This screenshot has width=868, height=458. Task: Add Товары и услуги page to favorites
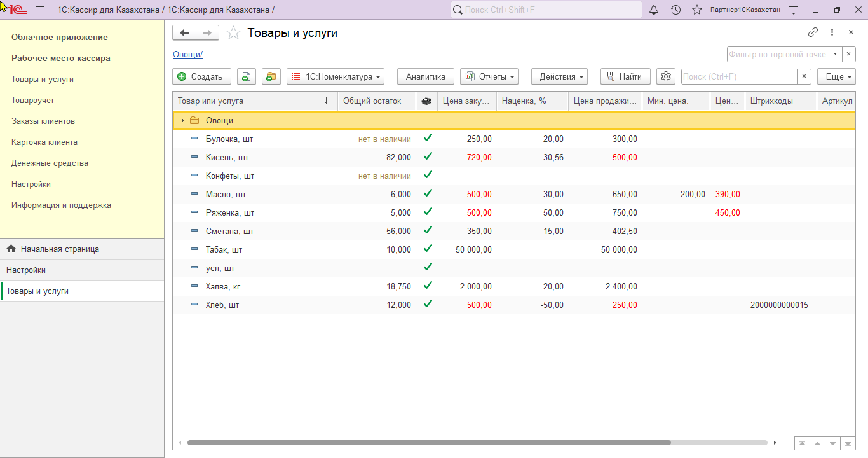[x=234, y=33]
